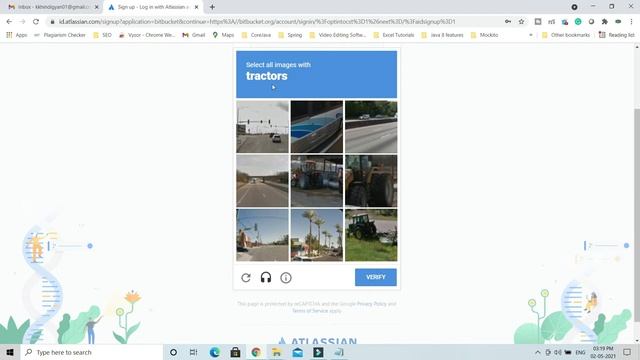Open clock showing 03:19 PM

602,352
